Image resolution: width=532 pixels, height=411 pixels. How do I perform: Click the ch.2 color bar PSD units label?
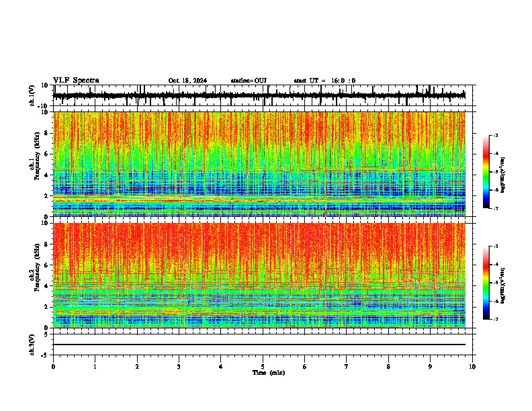tap(503, 285)
